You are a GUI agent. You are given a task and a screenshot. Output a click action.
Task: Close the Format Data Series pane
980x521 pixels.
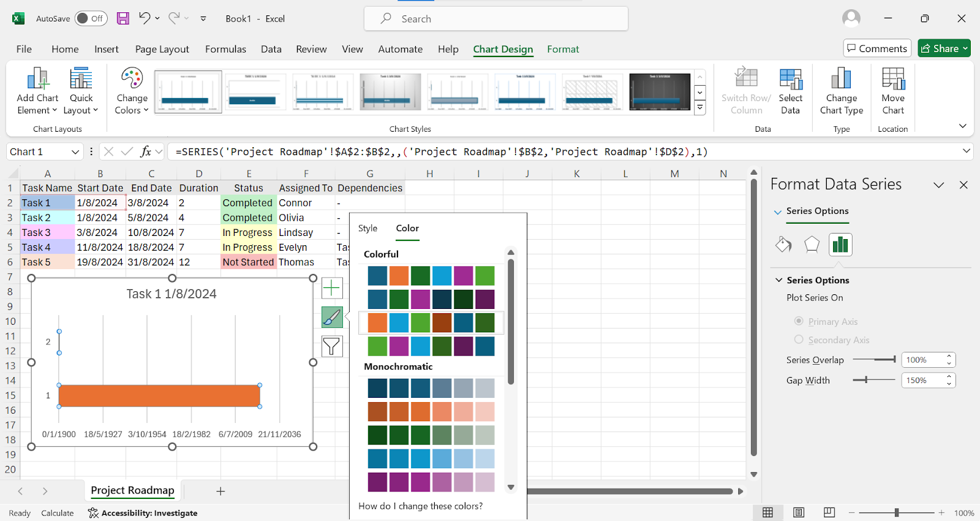click(963, 184)
